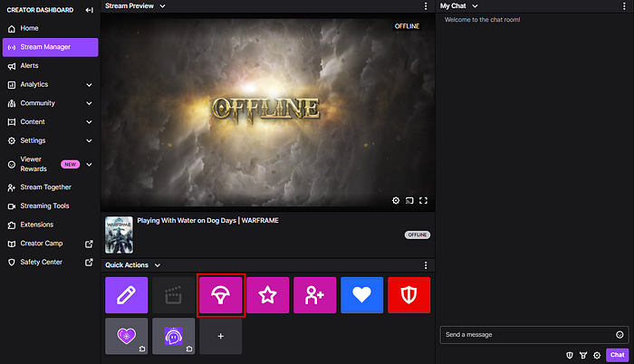
Task: Click the chat shield mode icon
Action: click(570, 356)
